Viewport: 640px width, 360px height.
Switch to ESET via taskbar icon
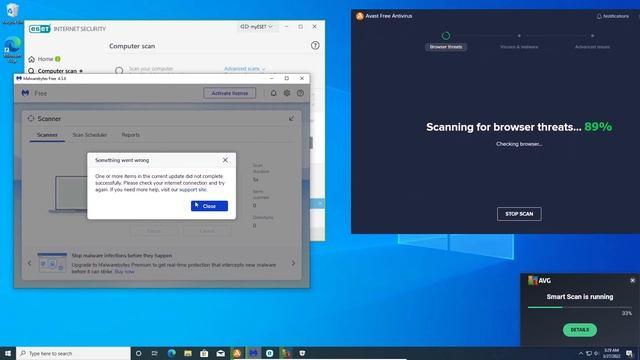269,353
